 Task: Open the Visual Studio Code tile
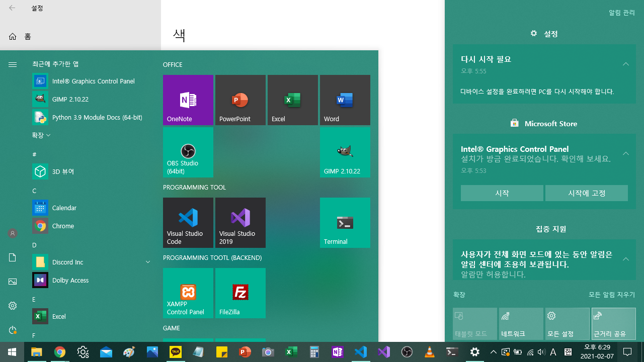[188, 223]
